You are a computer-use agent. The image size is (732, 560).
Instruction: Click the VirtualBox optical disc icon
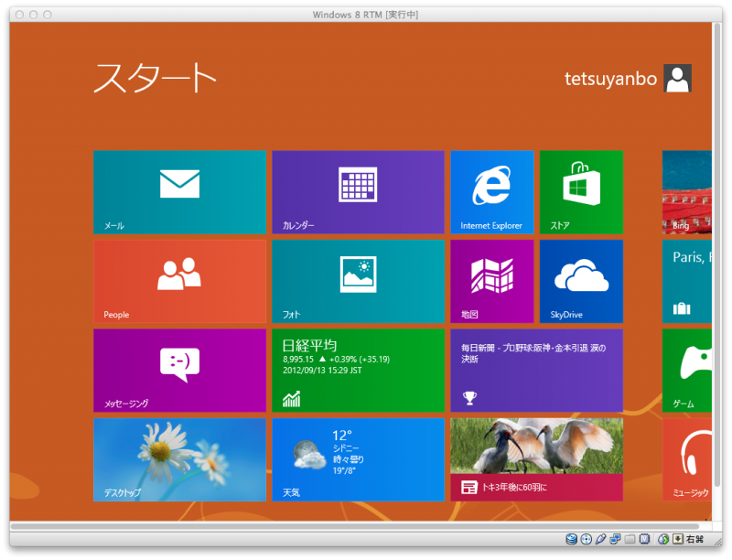pyautogui.click(x=587, y=540)
